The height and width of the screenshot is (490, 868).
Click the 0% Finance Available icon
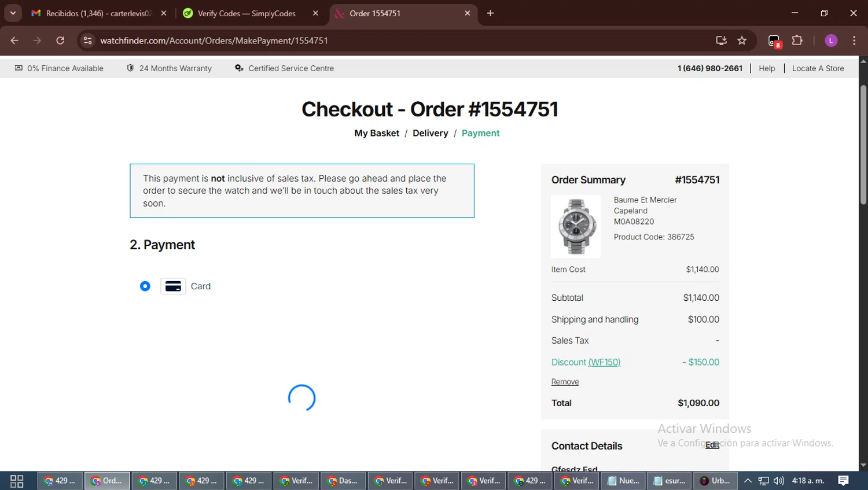click(x=19, y=68)
